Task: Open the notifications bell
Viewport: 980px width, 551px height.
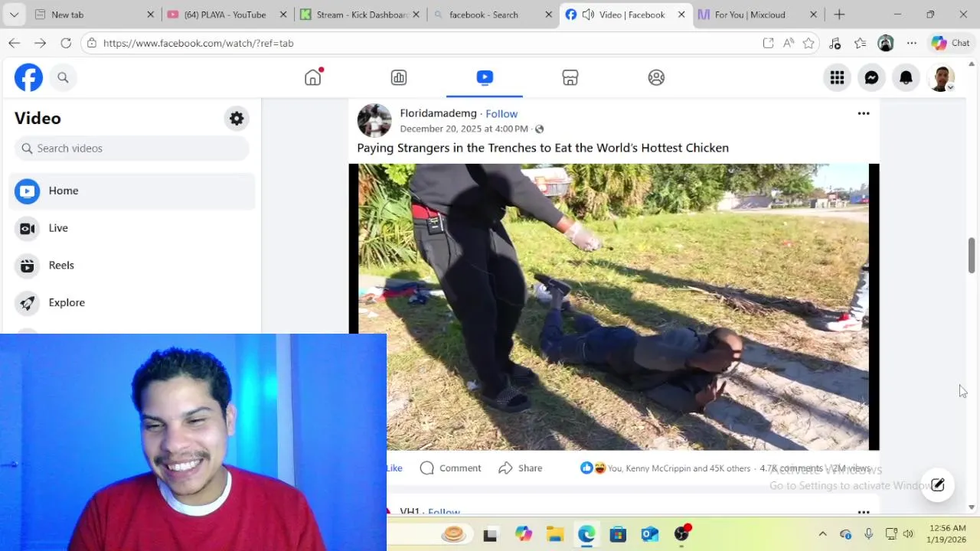Action: coord(906,77)
